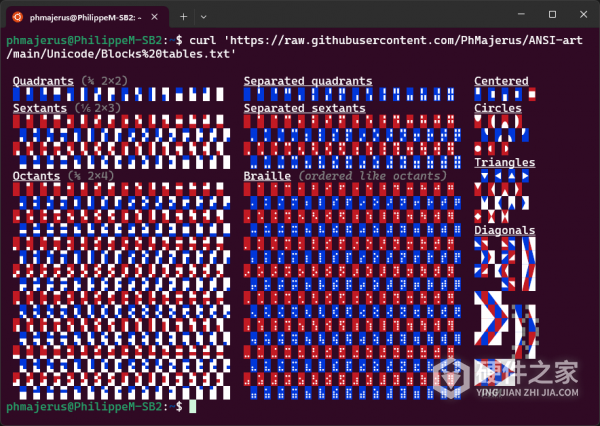Click the raw.githubusercontent.com URL in the curl command
This screenshot has width=600, height=426.
[380, 39]
